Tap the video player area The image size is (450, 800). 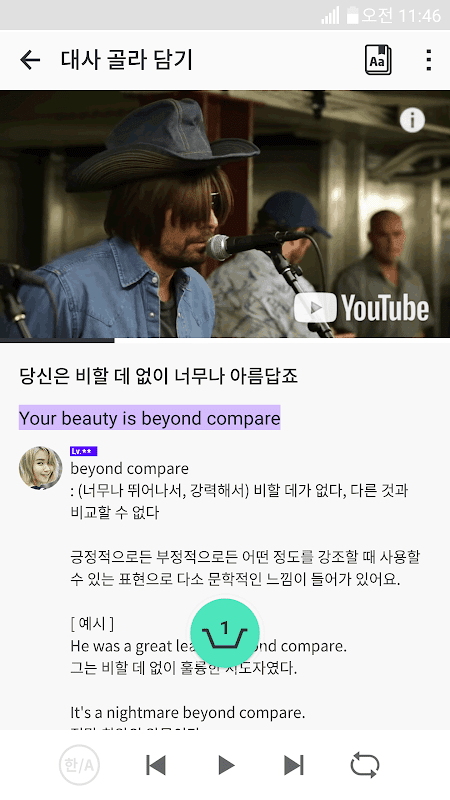(x=225, y=214)
